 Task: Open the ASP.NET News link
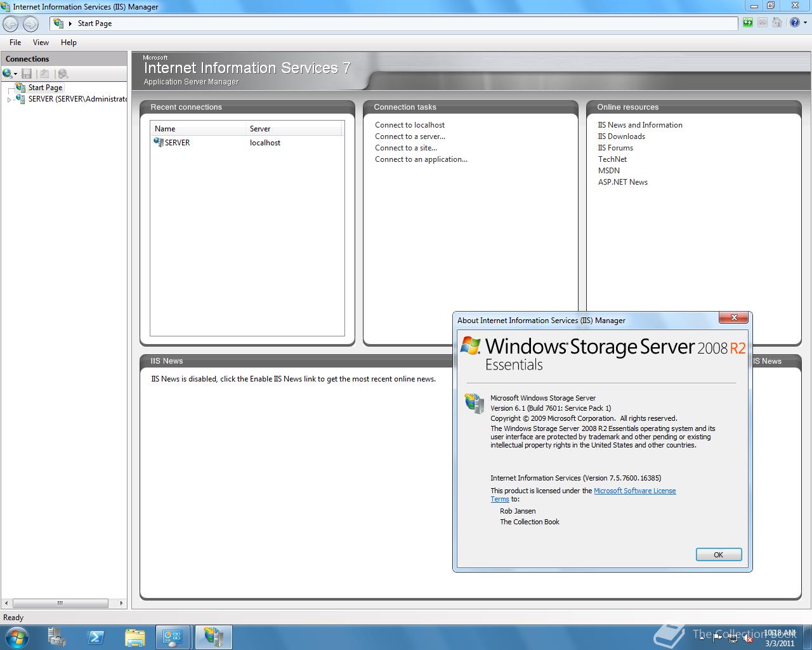[x=623, y=182]
